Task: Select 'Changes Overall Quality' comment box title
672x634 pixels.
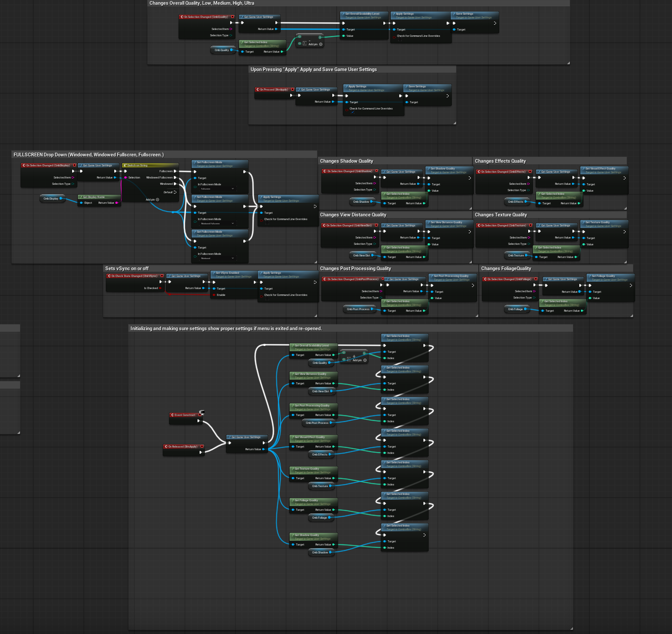Action: tap(202, 3)
